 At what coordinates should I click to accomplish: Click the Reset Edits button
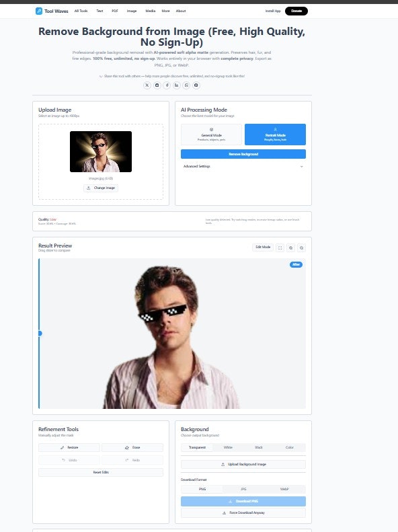[101, 472]
